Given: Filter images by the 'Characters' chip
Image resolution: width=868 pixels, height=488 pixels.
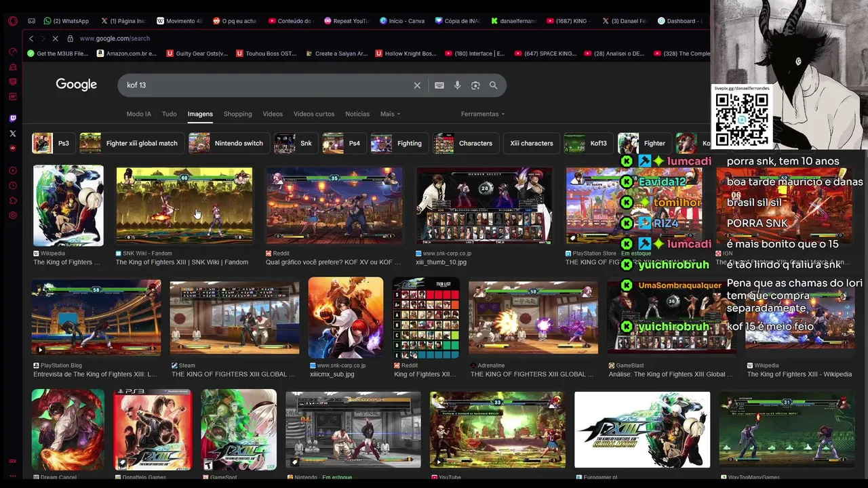Looking at the screenshot, I should (x=465, y=143).
